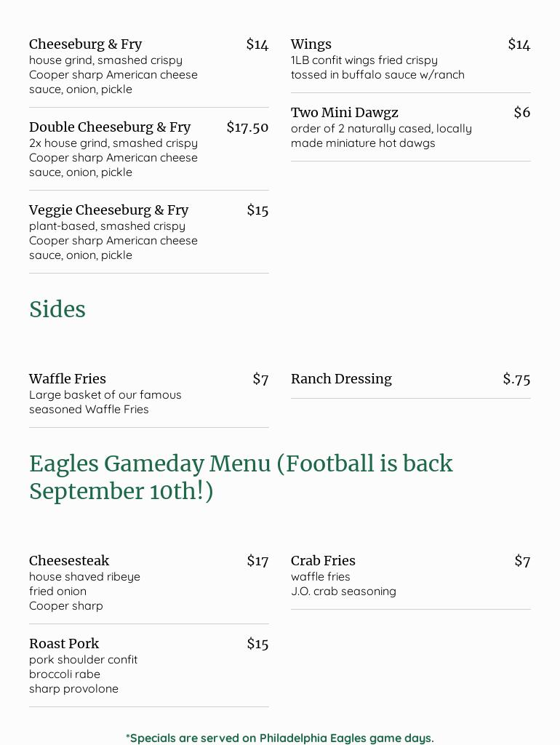Click the Wings description mentioning buffalo sauce
Screen dimensions: 560x745
tap(377, 75)
